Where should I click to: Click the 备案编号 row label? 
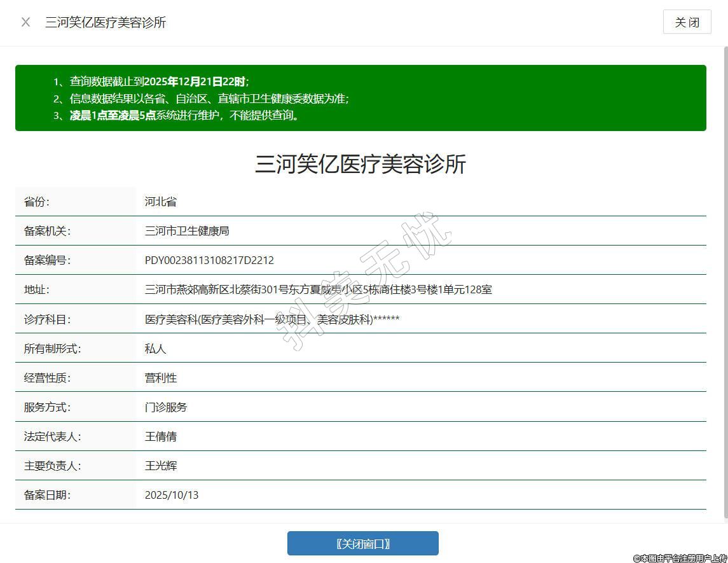tap(47, 260)
